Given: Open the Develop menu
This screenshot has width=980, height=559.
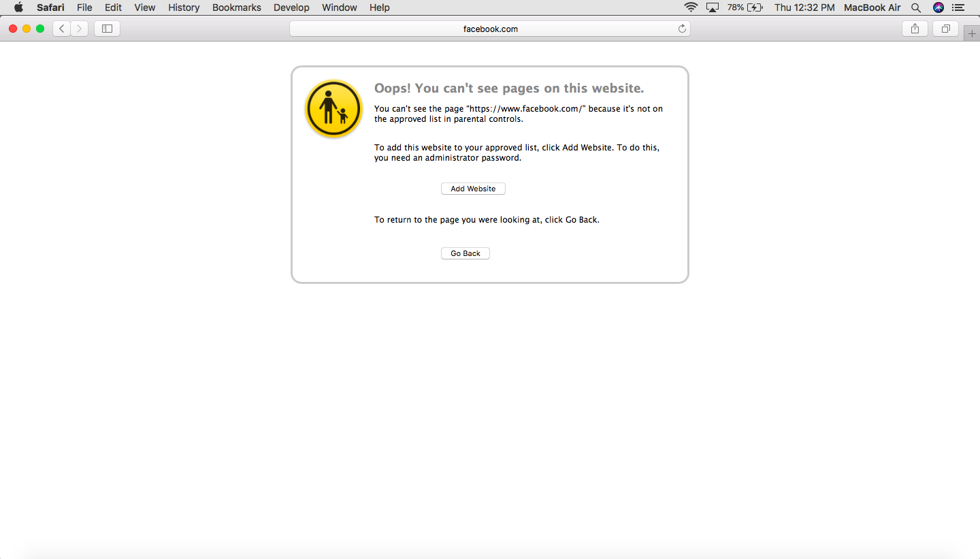Looking at the screenshot, I should [291, 7].
